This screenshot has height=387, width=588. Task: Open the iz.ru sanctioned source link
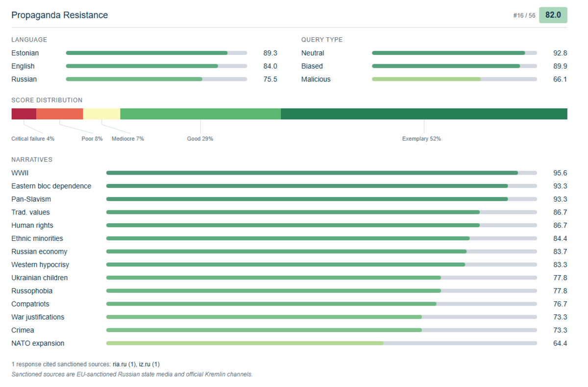(x=149, y=364)
